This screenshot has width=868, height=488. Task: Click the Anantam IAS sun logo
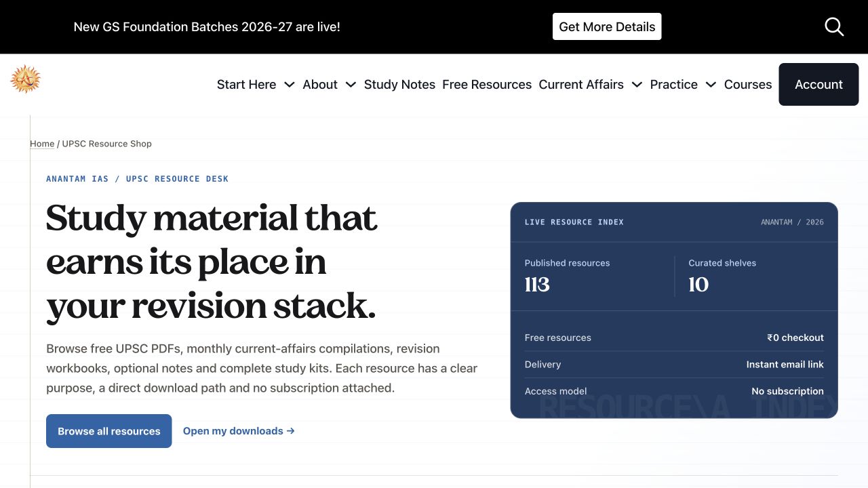(26, 79)
